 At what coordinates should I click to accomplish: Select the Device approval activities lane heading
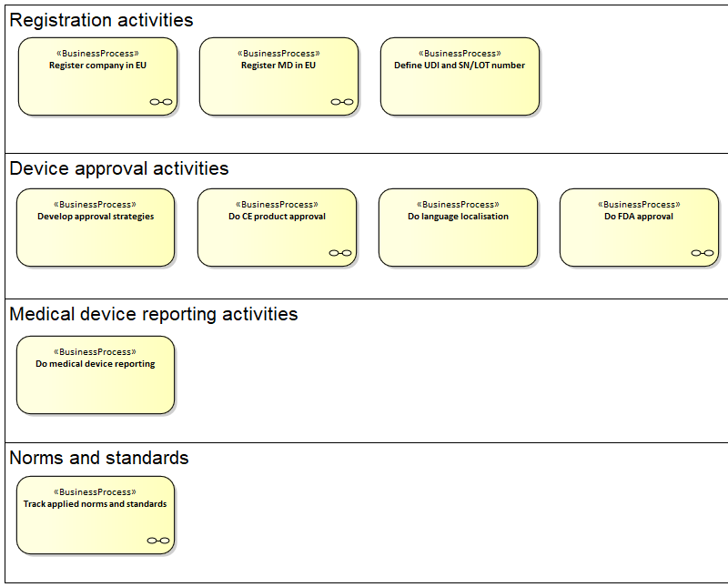pos(119,168)
